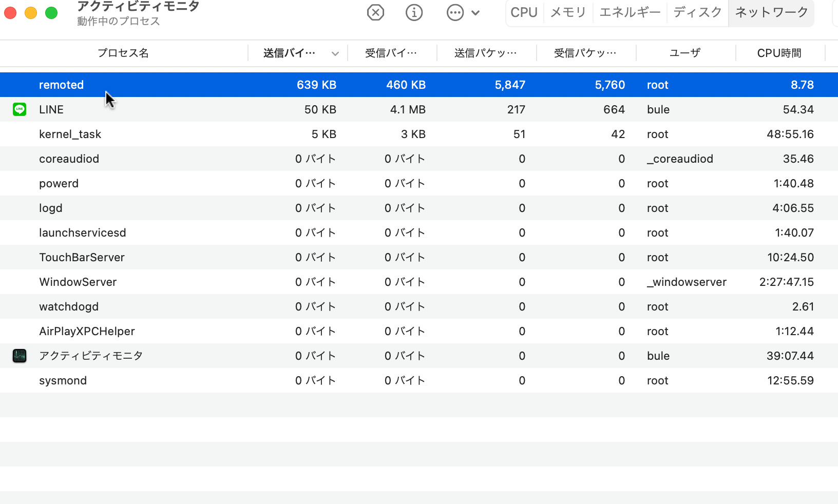The height and width of the screenshot is (504, 838).
Task: Select the LINE process name
Action: [x=51, y=109]
